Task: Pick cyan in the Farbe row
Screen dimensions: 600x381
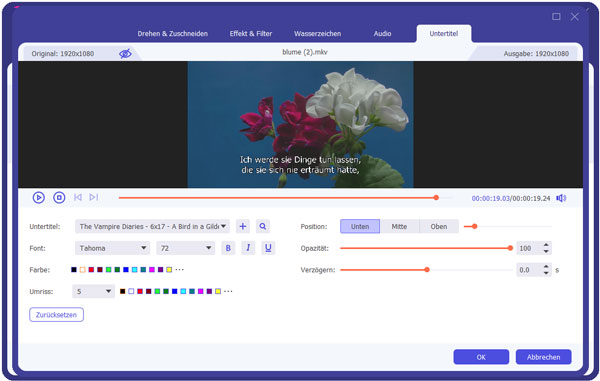Action: point(135,270)
